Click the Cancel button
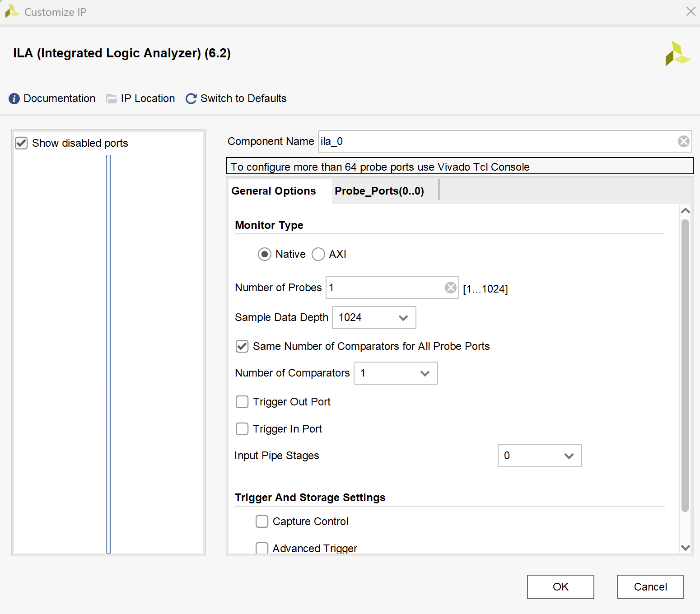Screen dimensions: 700x614 pyautogui.click(x=650, y=587)
